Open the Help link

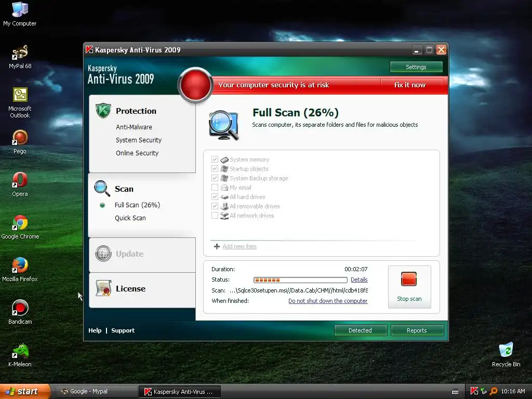point(95,330)
